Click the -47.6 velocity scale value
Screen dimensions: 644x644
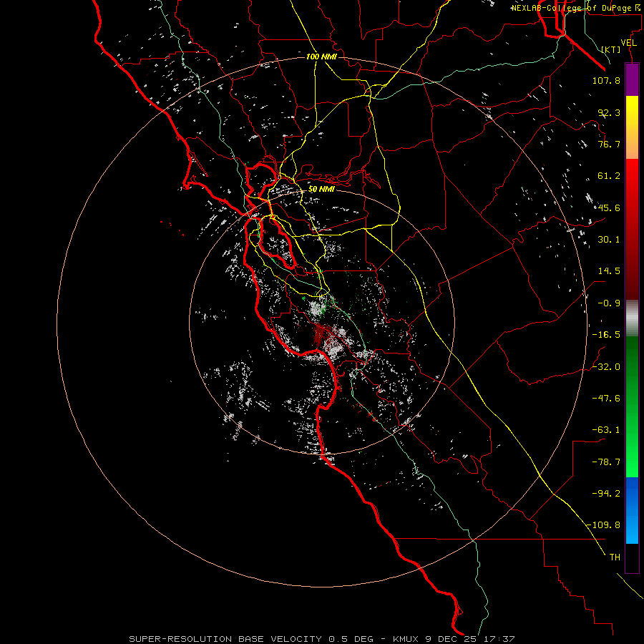[606, 399]
